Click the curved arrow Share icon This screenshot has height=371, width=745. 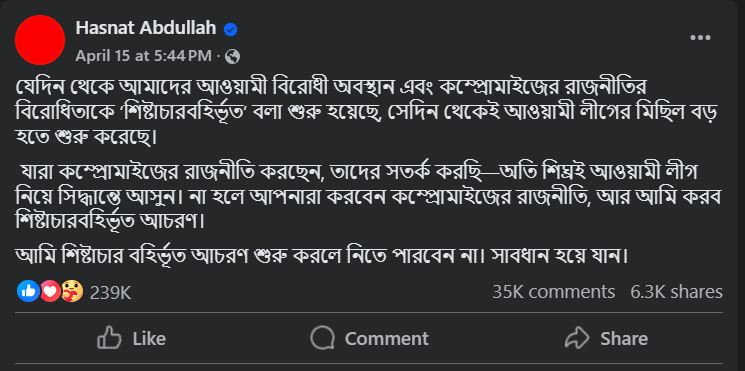577,338
